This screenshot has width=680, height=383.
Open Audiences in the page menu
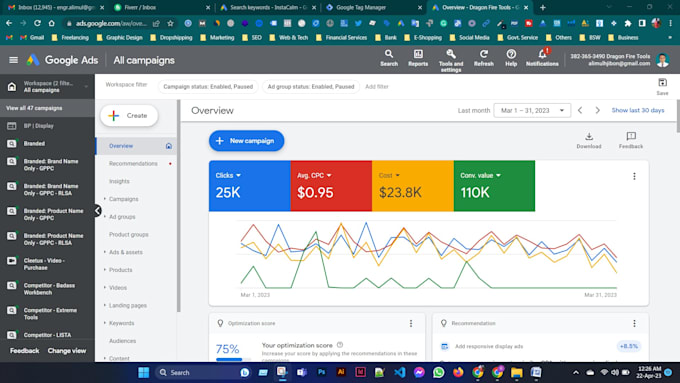tap(122, 340)
